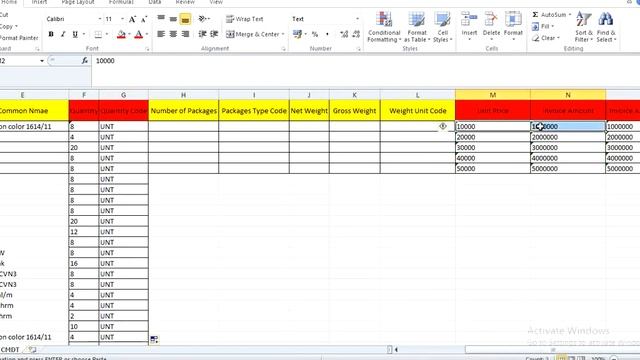Screen dimensions: 640x360
Task: Open Name Box dropdown arrow
Action: pos(42,61)
